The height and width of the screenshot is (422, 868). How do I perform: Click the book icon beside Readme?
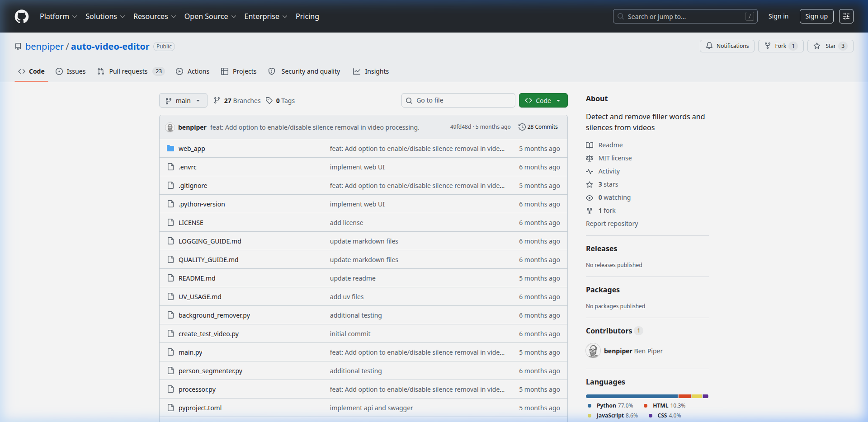[590, 145]
